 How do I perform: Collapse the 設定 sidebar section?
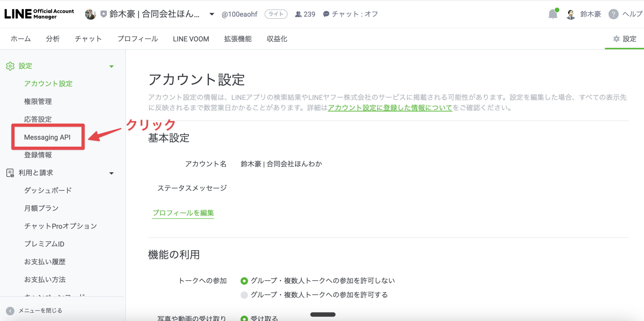point(111,66)
